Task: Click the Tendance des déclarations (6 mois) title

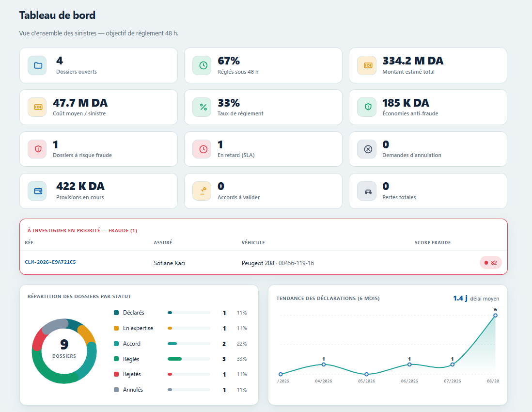Action: [x=328, y=298]
